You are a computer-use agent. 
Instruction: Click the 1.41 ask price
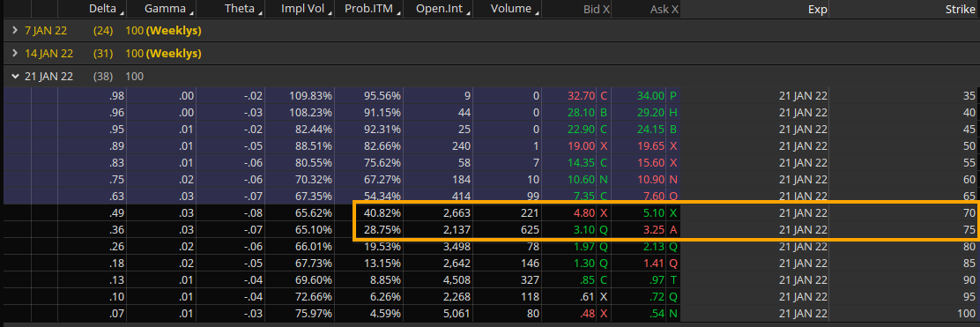[x=653, y=264]
